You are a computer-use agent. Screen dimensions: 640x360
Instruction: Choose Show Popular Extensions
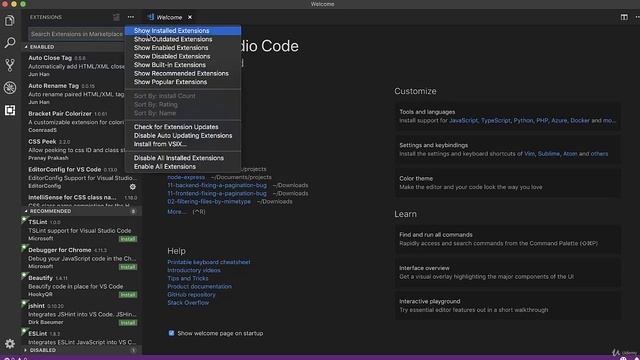click(183, 82)
